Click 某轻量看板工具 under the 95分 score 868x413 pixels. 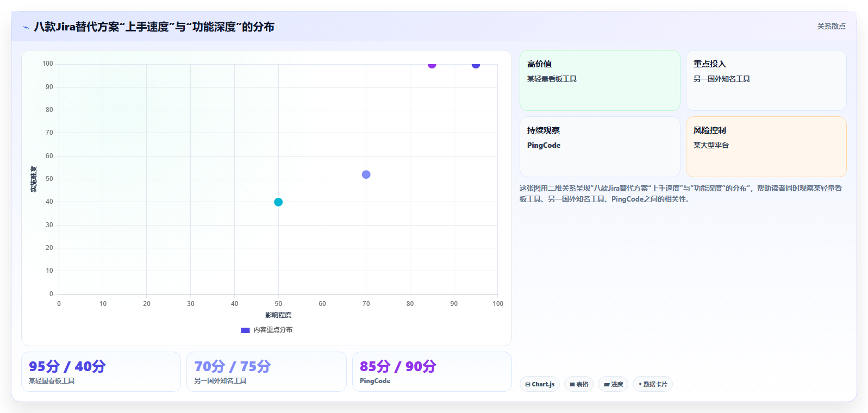tap(52, 381)
